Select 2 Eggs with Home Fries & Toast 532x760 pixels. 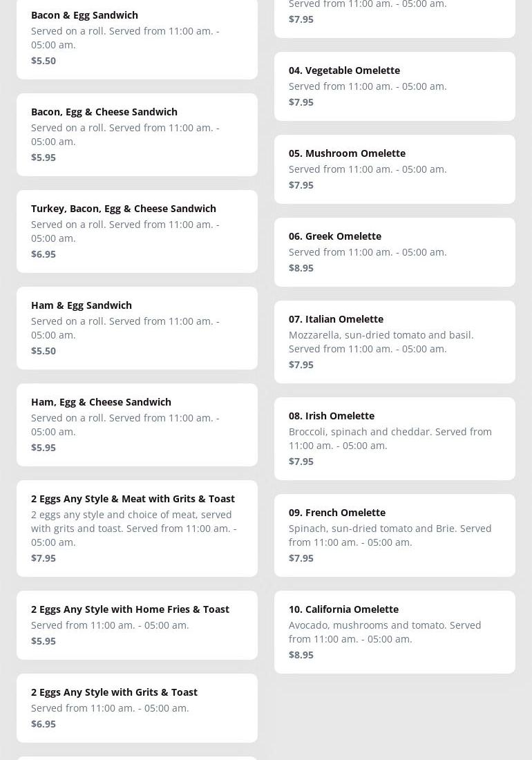point(137,625)
